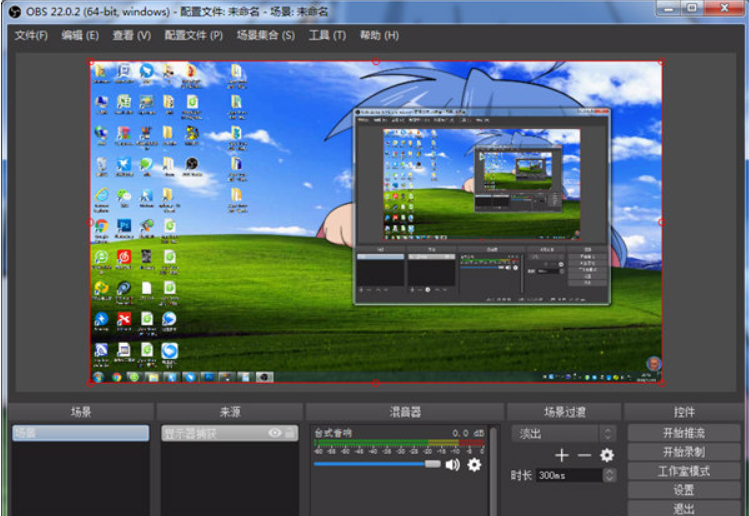Click the 来源 panel header
Viewport: 749px width, 516px height.
click(x=230, y=412)
